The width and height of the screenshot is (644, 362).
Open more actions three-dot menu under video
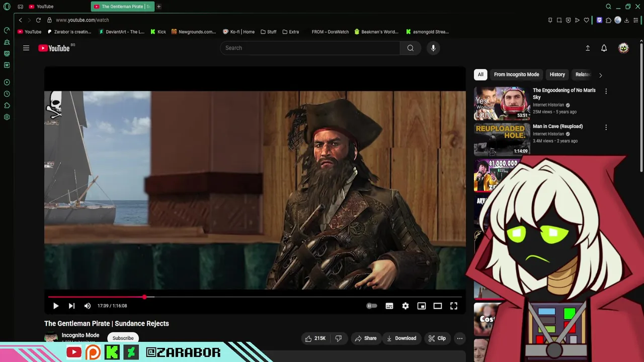459,338
